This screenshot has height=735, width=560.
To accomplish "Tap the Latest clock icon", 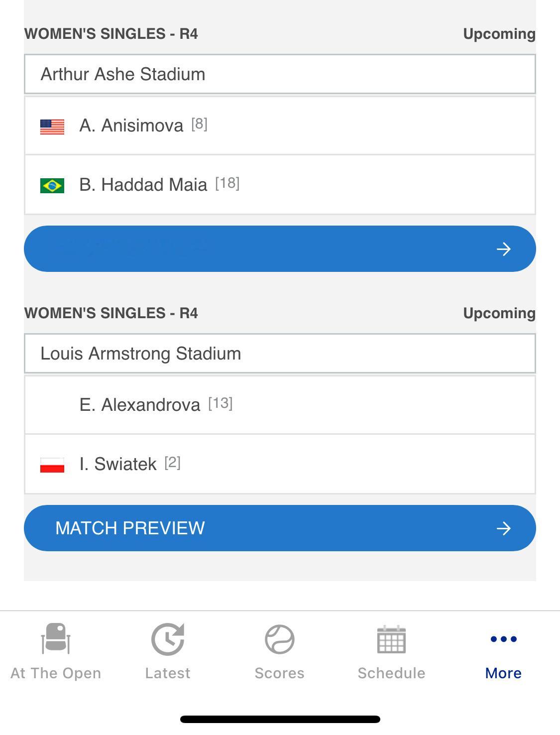I will tap(168, 639).
